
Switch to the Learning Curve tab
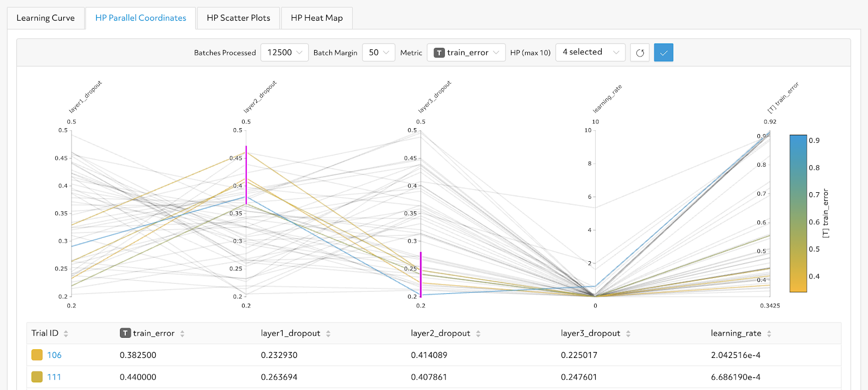pyautogui.click(x=46, y=18)
